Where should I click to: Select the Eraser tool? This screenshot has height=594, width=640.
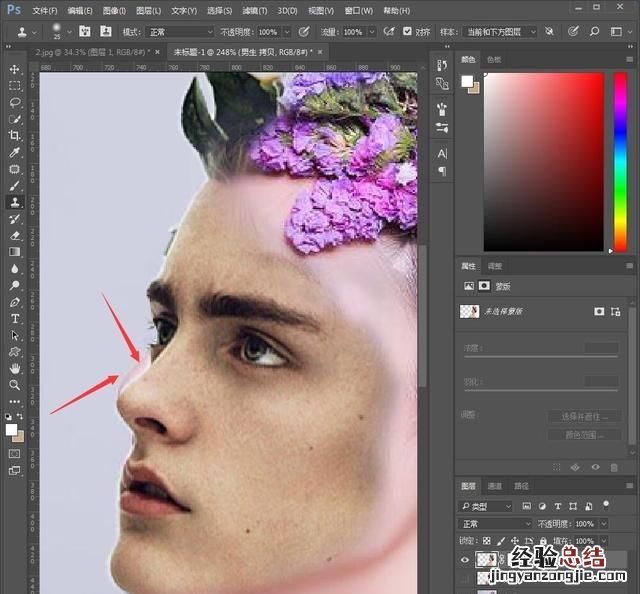[x=15, y=235]
